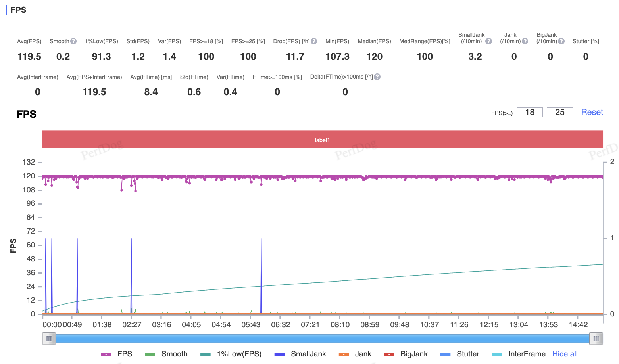Image resolution: width=619 pixels, height=364 pixels.
Task: Click the right handle of the time range slider
Action: tap(596, 339)
